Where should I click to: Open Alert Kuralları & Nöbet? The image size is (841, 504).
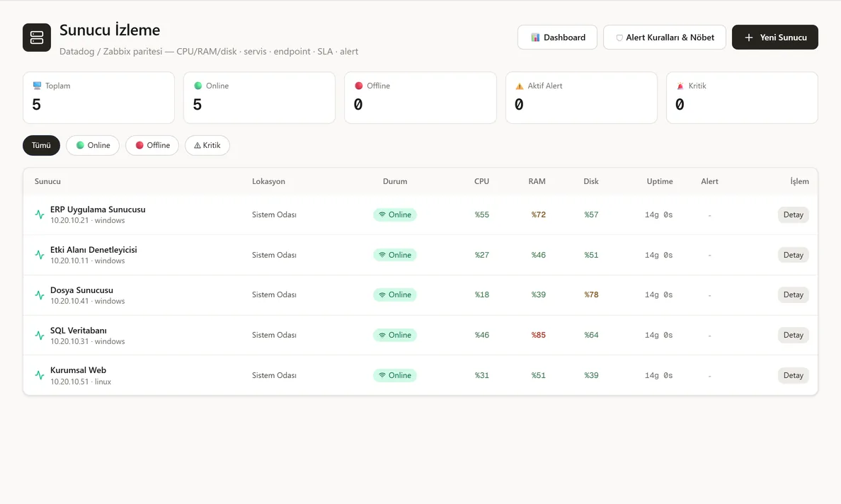665,38
